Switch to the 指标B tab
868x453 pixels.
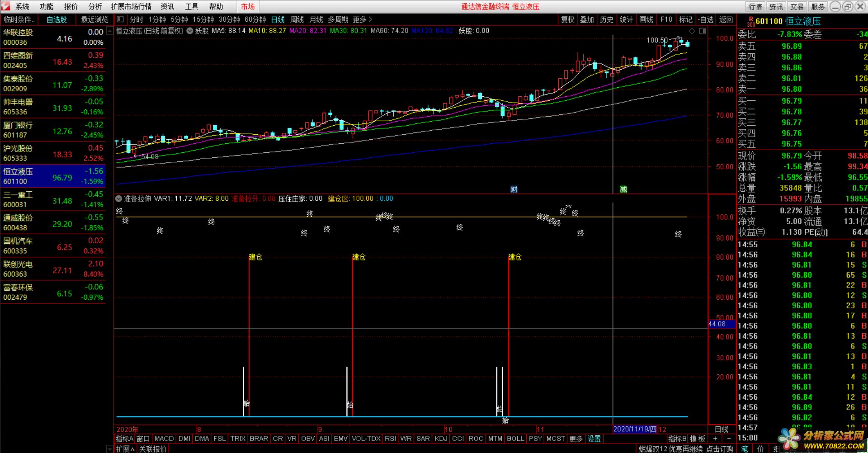[x=677, y=439]
